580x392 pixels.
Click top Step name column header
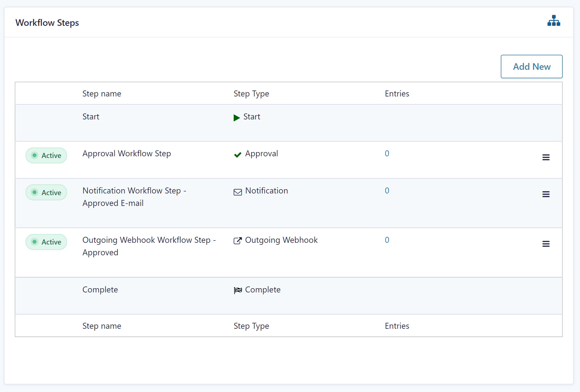pos(102,94)
